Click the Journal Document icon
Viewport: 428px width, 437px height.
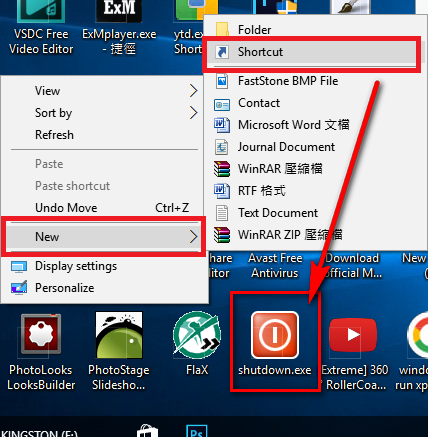point(222,147)
